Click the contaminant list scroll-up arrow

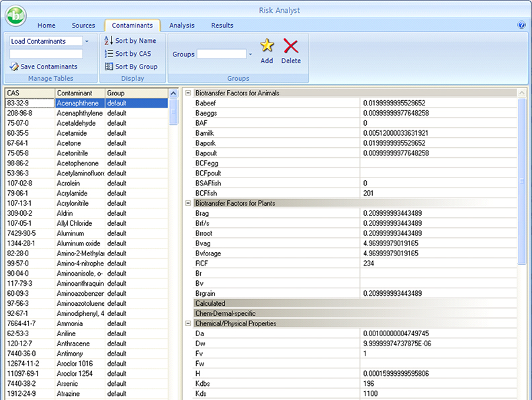coord(173,93)
